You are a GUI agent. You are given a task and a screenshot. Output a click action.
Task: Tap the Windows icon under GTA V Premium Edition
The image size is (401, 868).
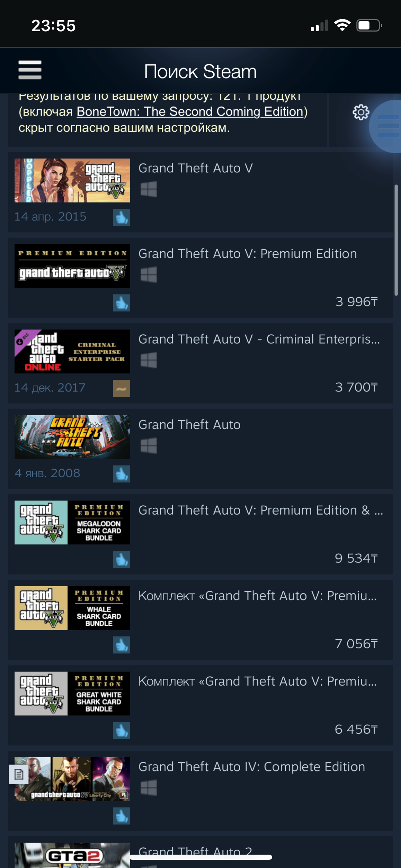tap(149, 275)
